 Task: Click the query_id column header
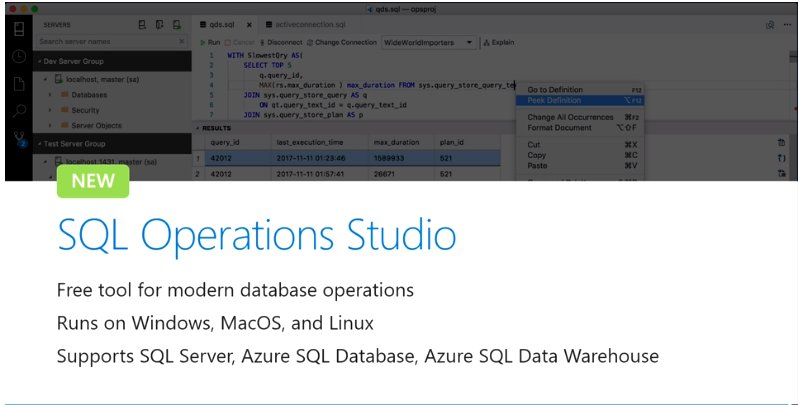click(237, 143)
